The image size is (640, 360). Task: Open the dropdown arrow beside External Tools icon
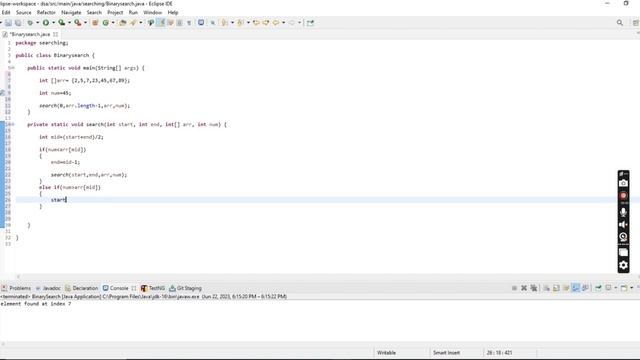click(85, 23)
